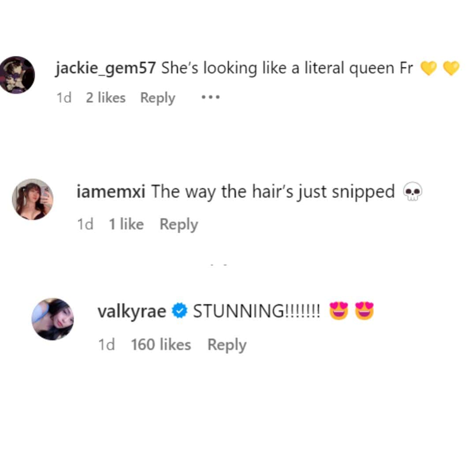
Task: Open jackie_gem57's profile picture
Action: 16,75
